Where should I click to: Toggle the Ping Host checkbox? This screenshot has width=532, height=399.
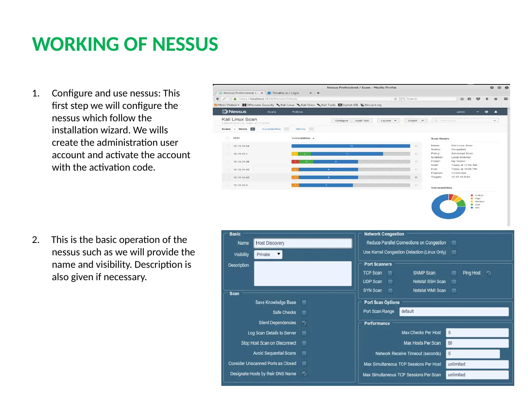coord(489,273)
